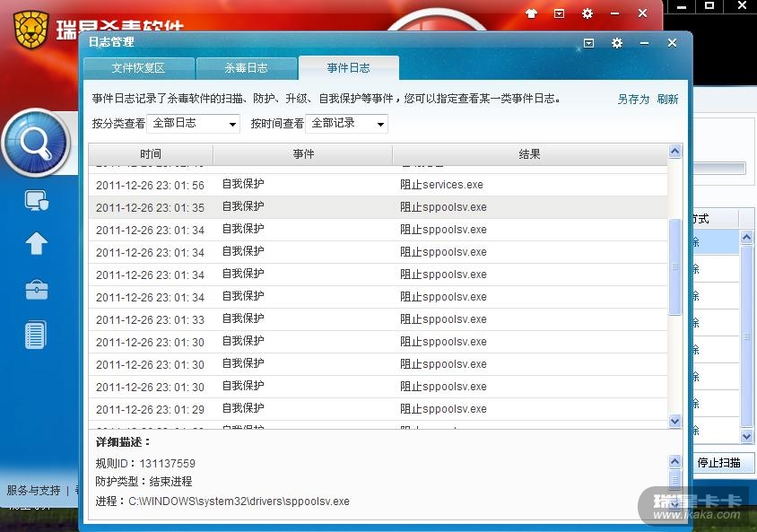Close the 日志管理 window
This screenshot has height=532, width=757.
pyautogui.click(x=672, y=43)
